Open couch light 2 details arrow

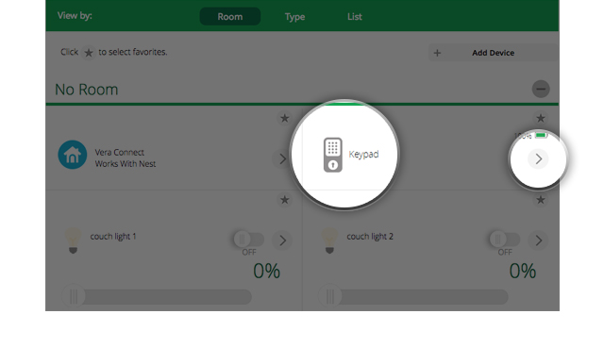point(538,240)
